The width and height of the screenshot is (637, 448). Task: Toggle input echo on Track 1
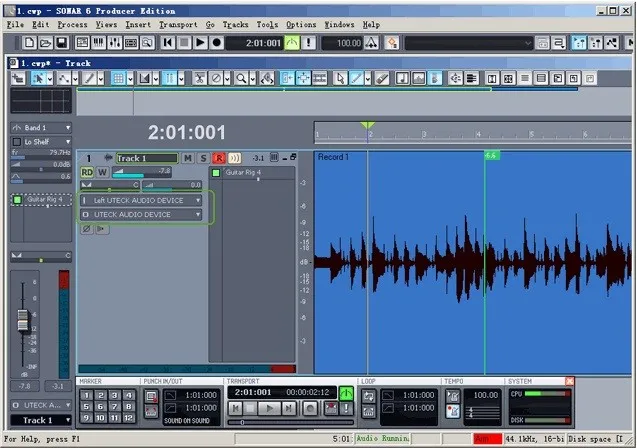[x=234, y=158]
